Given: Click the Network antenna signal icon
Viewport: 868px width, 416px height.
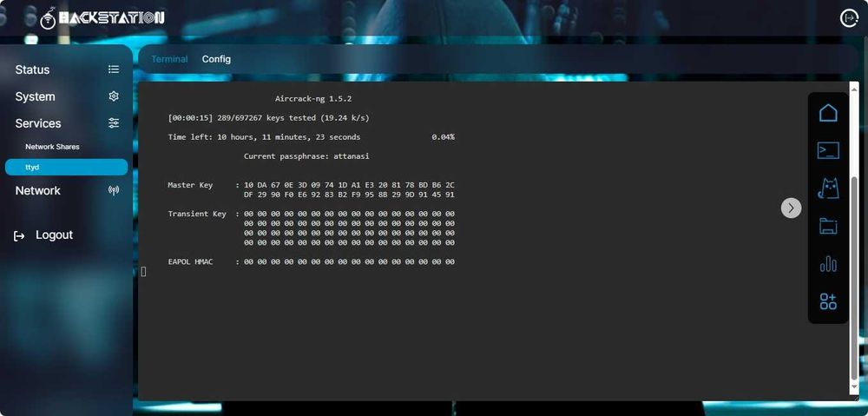Looking at the screenshot, I should [x=114, y=190].
